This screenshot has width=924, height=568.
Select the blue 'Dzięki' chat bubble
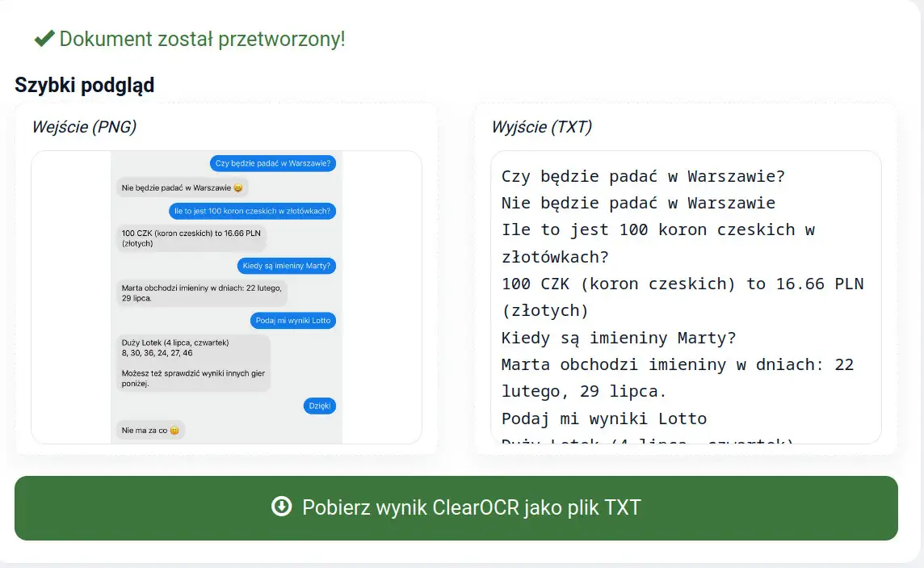pyautogui.click(x=320, y=406)
